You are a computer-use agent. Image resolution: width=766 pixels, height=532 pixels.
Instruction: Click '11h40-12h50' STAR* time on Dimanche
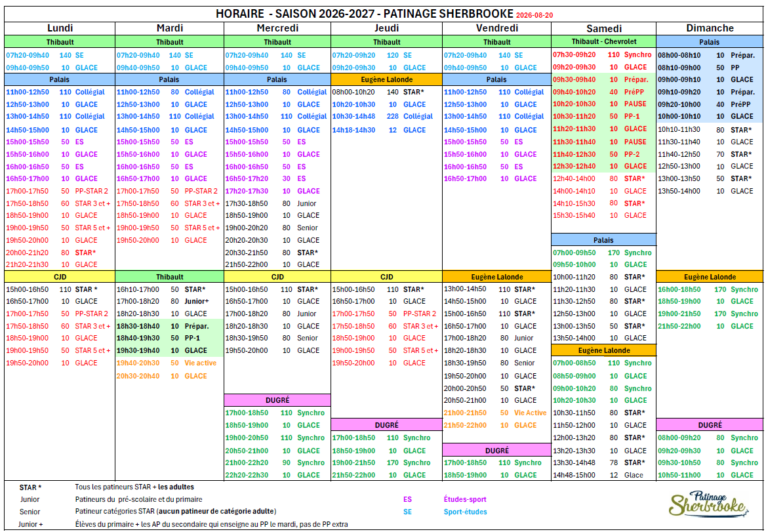[679, 154]
